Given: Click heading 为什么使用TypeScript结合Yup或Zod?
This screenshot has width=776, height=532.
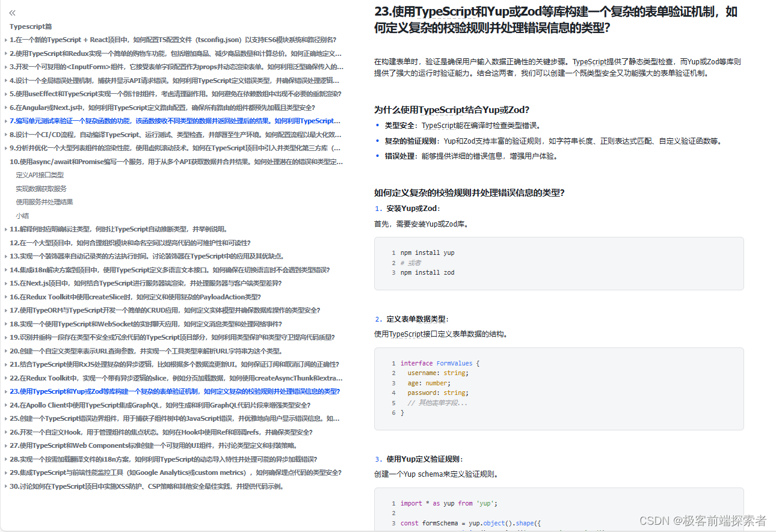Looking at the screenshot, I should click(x=452, y=109).
